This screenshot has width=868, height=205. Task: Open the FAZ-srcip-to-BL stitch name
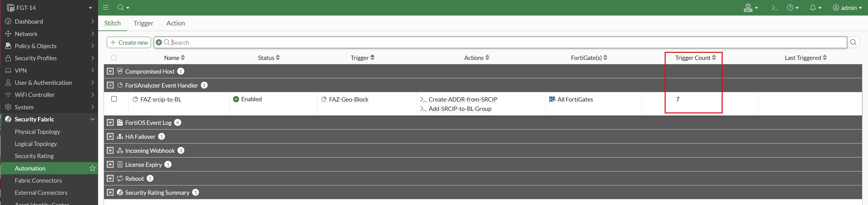(160, 99)
